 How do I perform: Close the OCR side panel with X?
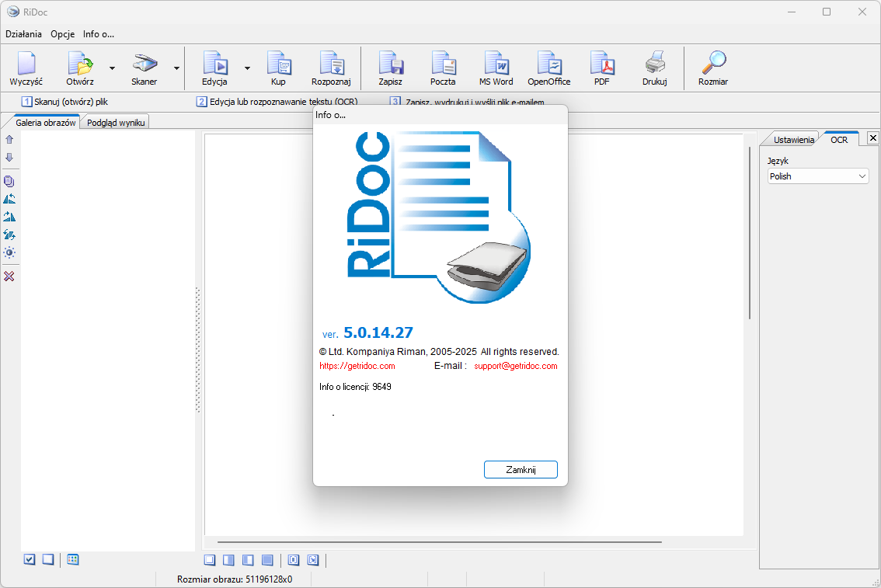pyautogui.click(x=872, y=137)
